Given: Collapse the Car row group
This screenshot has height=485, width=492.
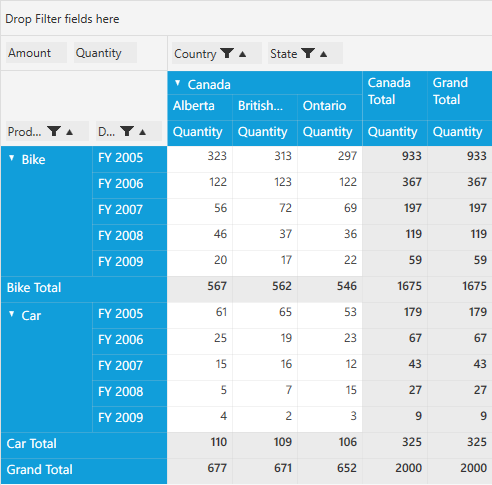Looking at the screenshot, I should (x=12, y=314).
